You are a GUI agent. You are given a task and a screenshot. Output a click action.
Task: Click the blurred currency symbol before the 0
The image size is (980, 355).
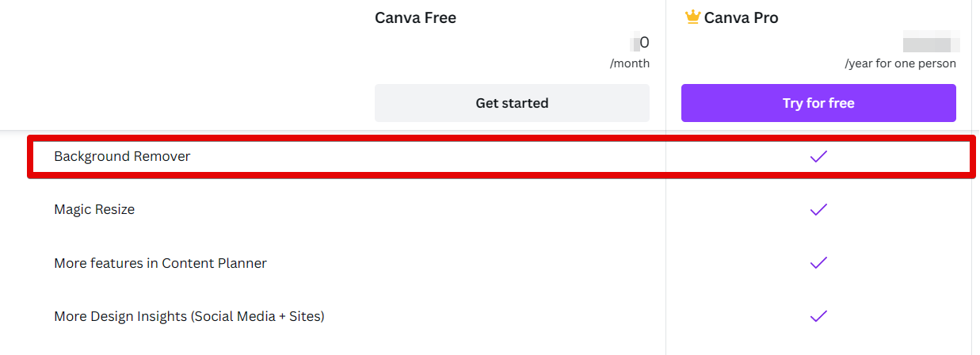[x=635, y=43]
